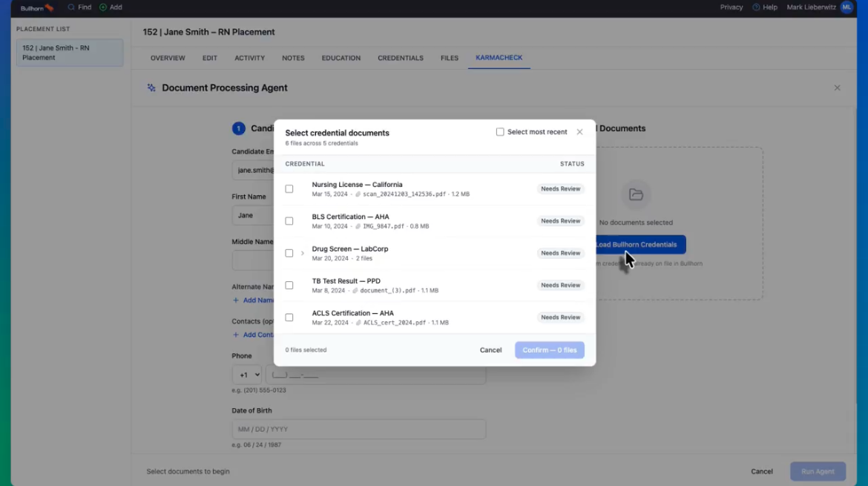
Task: Click the paperclip icon beside ACLS_cert_2024.pdf
Action: point(358,323)
